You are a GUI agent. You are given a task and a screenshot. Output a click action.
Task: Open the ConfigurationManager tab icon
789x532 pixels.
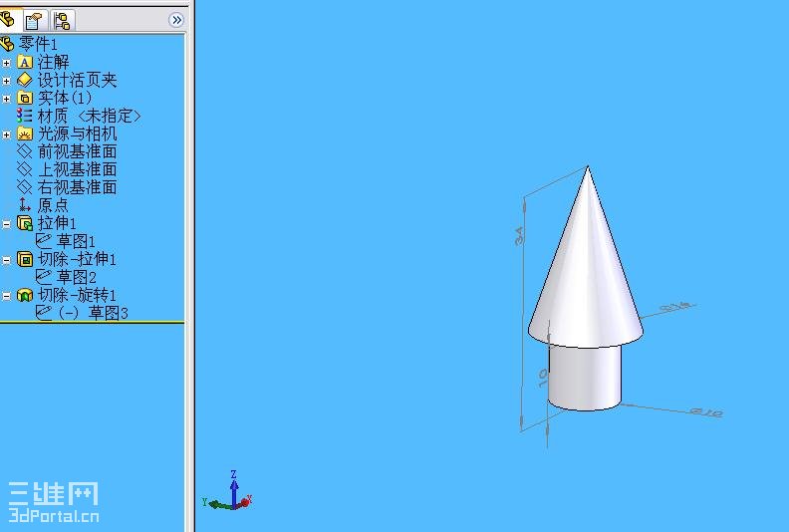pos(63,21)
